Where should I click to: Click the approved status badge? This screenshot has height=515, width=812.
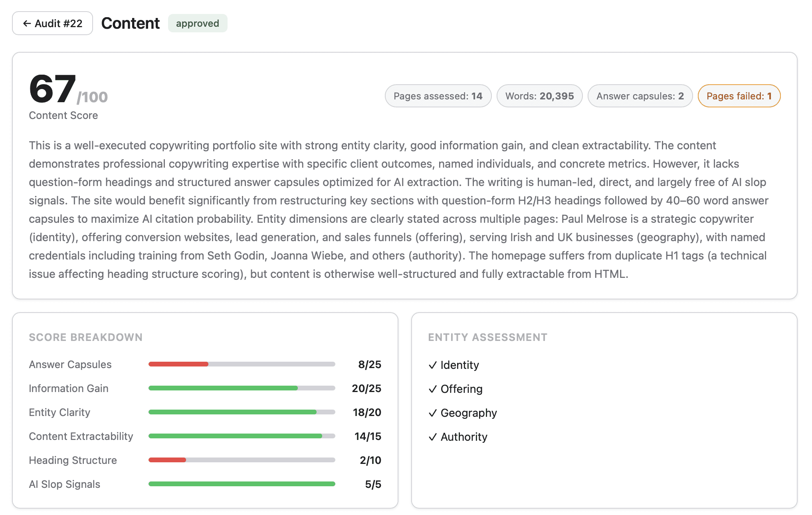[197, 24]
